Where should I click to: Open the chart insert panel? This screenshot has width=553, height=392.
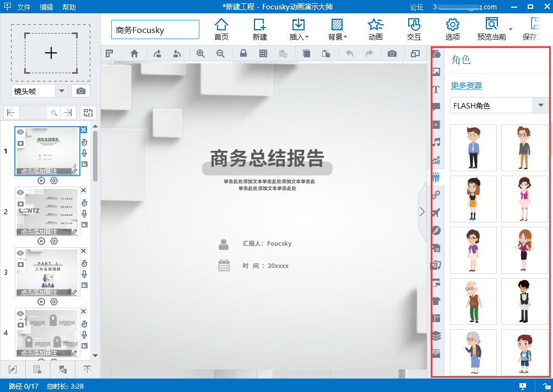click(436, 160)
